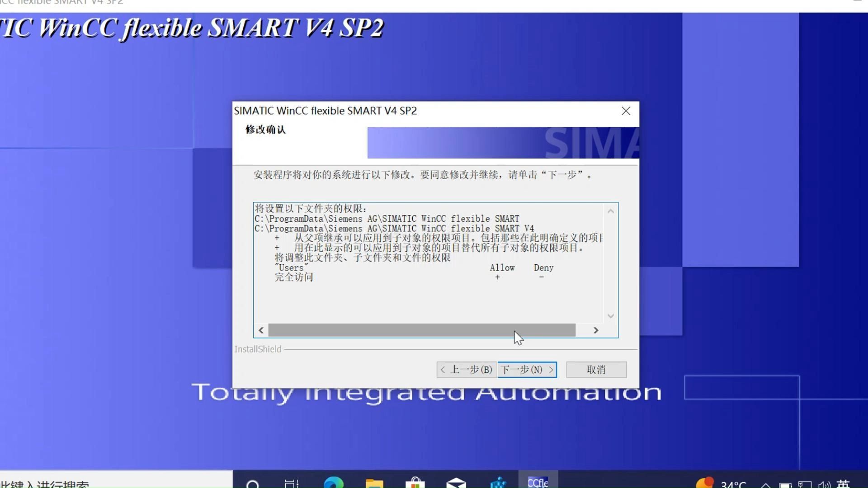Click the left arrow of the horizontal scrollbar
Viewport: 868px width, 488px height.
[261, 330]
